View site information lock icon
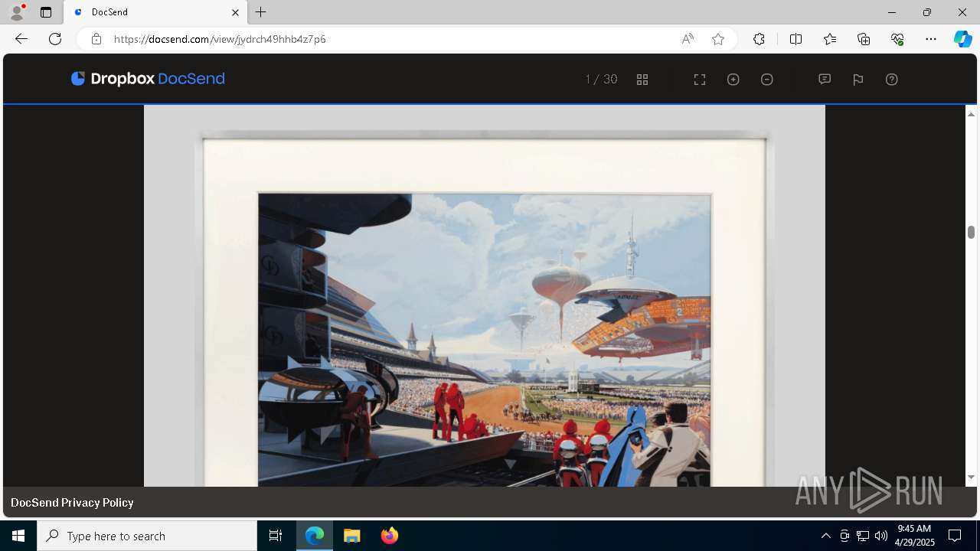The width and height of the screenshot is (980, 551). [96, 39]
